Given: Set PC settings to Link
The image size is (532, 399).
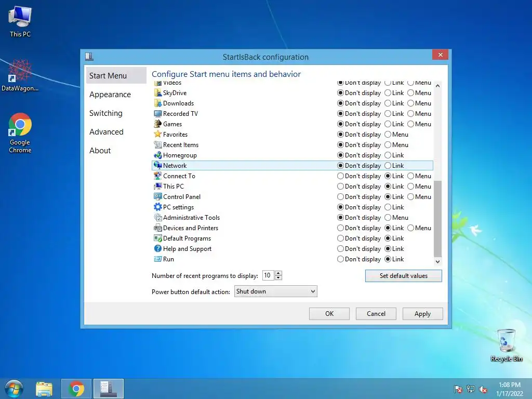Looking at the screenshot, I should point(388,207).
